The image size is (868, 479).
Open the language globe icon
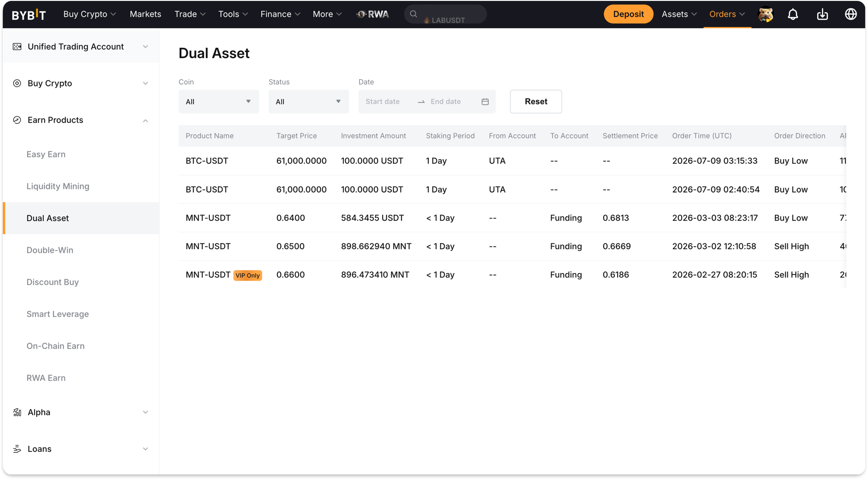click(x=851, y=14)
